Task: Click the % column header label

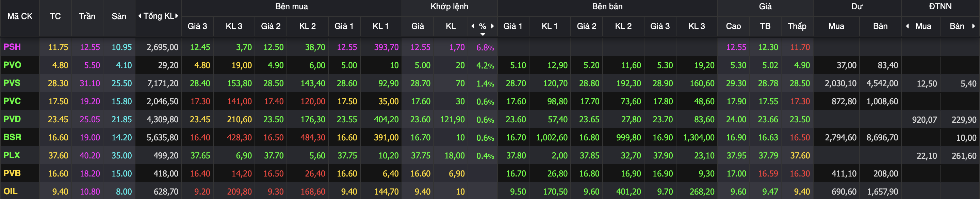Action: pos(483,26)
